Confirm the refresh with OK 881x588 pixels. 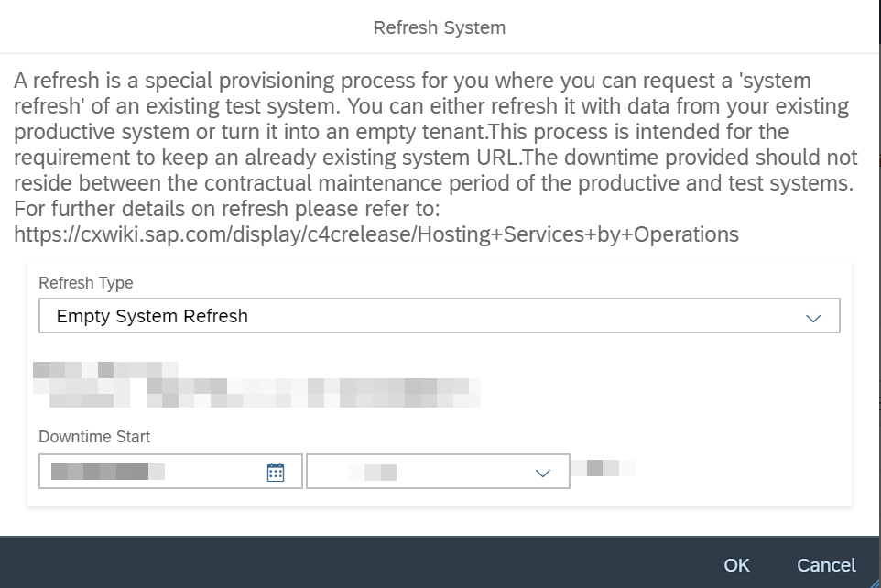(x=736, y=565)
